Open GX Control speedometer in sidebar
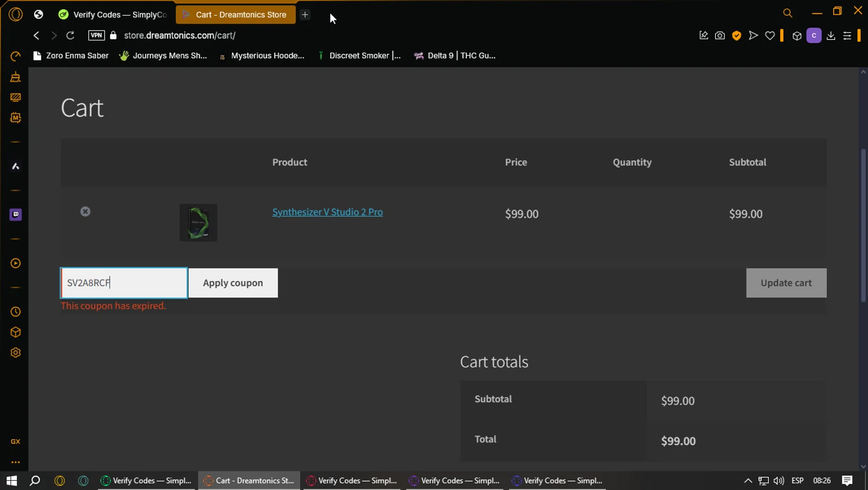The width and height of the screenshot is (868, 490). tap(16, 56)
